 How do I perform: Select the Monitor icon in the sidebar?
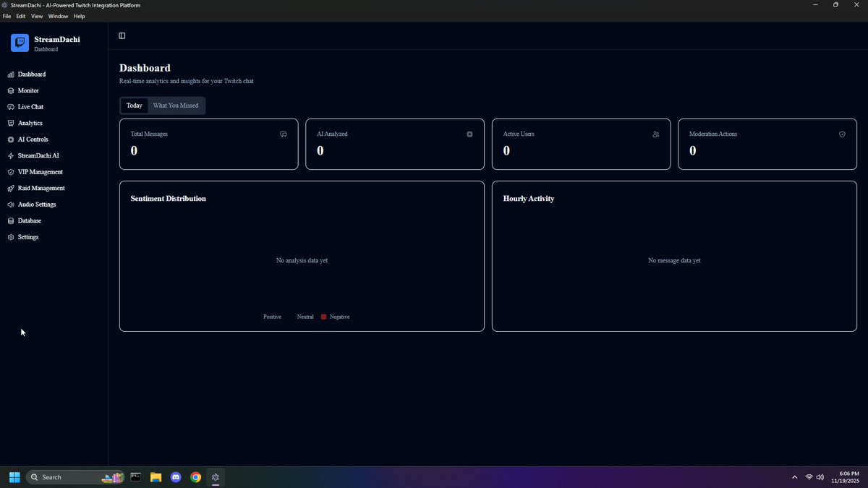10,90
